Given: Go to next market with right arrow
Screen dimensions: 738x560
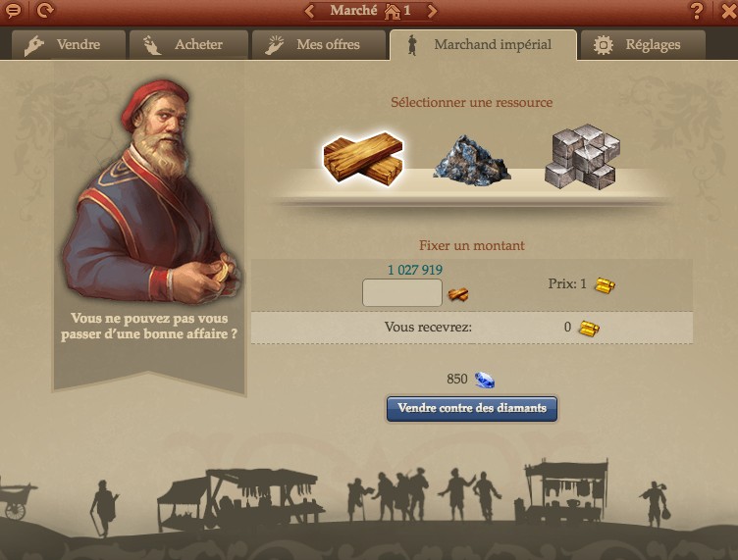Looking at the screenshot, I should (x=432, y=11).
